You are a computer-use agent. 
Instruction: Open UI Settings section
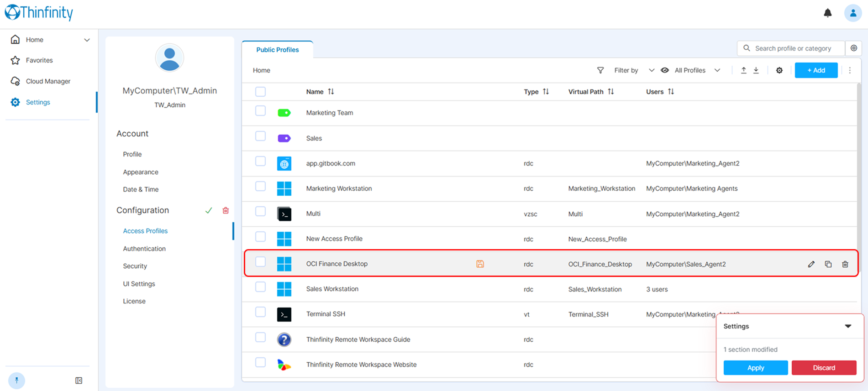139,284
